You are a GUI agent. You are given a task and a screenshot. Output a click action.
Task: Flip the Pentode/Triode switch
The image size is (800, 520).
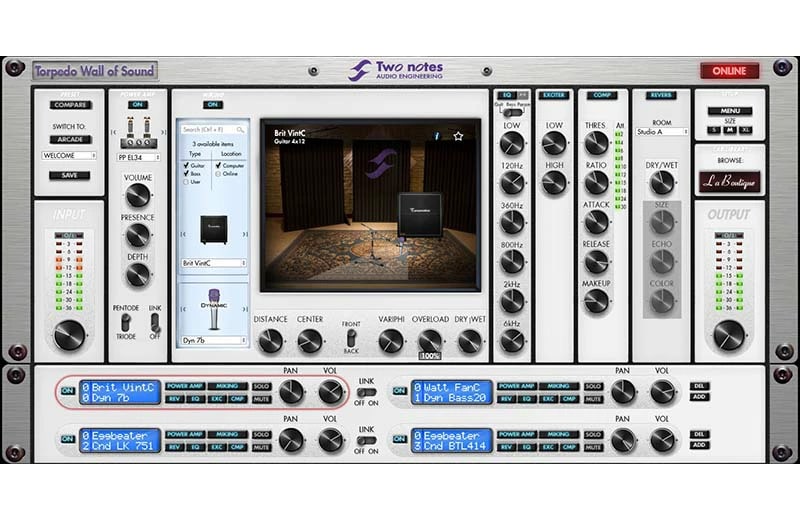pos(125,322)
